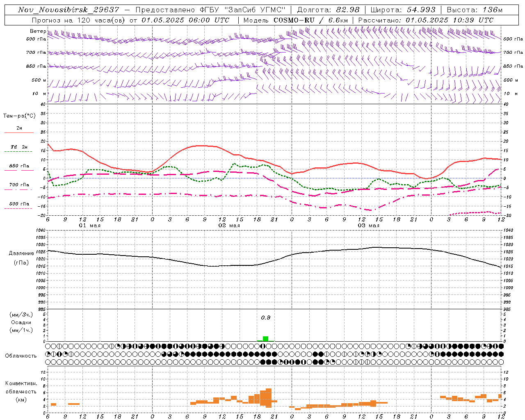The width and height of the screenshot is (525, 420).
Task: Click the '02 мая' date label
Action: 229,226
